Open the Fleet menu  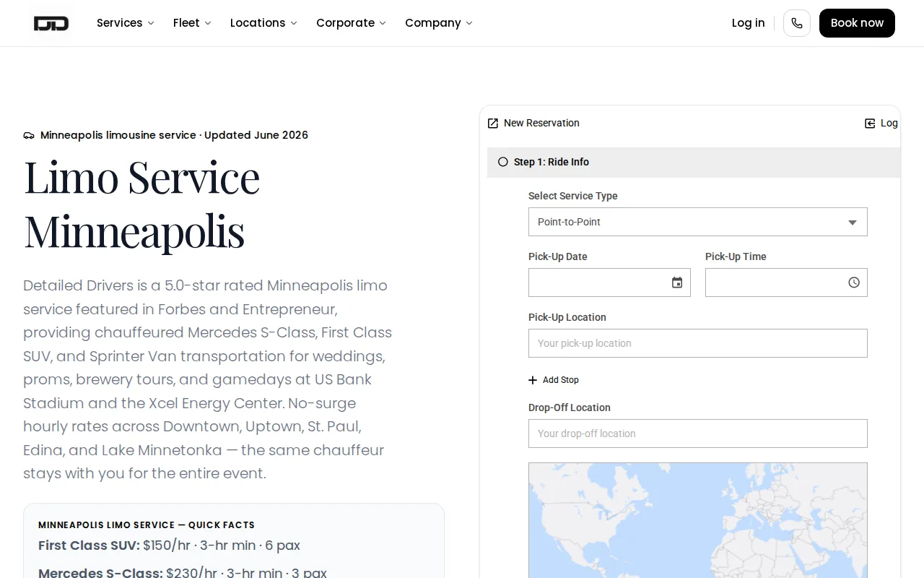pos(192,23)
